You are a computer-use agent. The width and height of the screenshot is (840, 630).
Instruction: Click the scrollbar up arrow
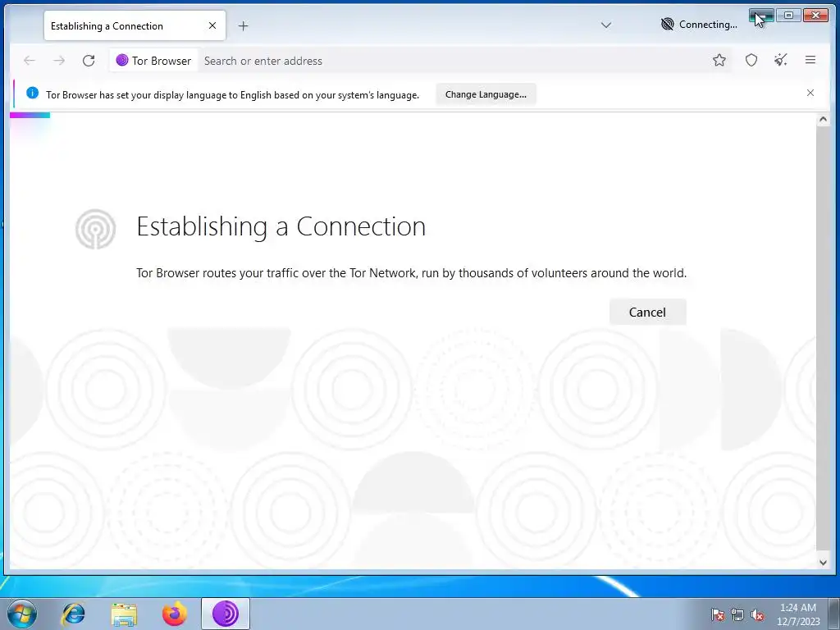[823, 120]
